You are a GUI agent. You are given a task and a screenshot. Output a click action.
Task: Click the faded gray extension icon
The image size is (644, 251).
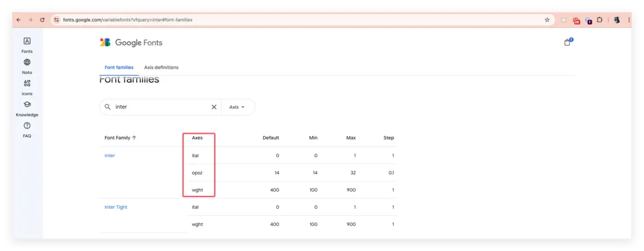pos(564,20)
